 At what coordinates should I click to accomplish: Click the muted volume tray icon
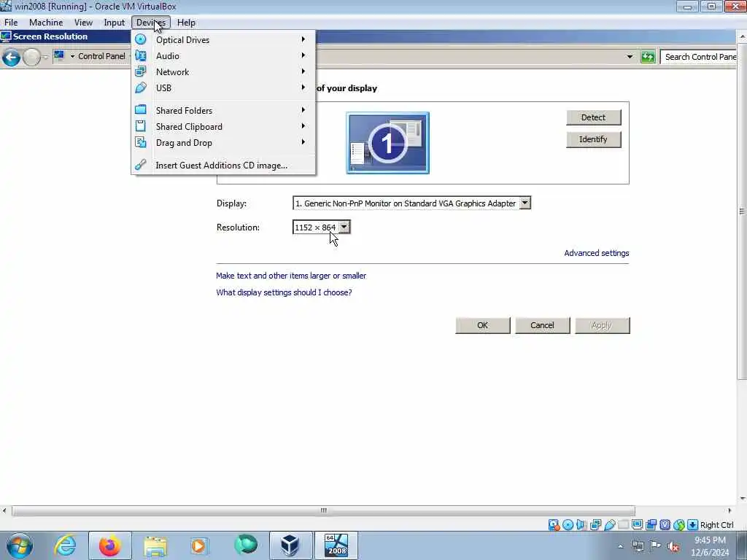(x=673, y=546)
